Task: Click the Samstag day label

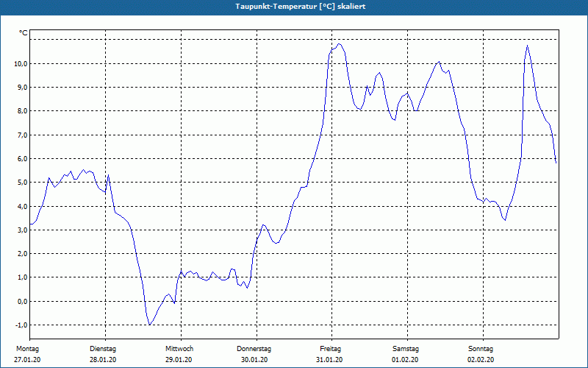Action: tap(406, 349)
